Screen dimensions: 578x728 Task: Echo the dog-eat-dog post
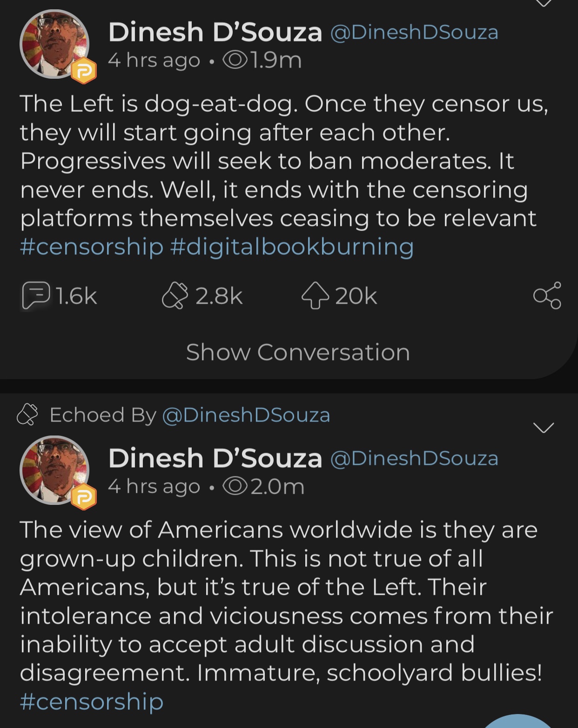click(x=175, y=296)
